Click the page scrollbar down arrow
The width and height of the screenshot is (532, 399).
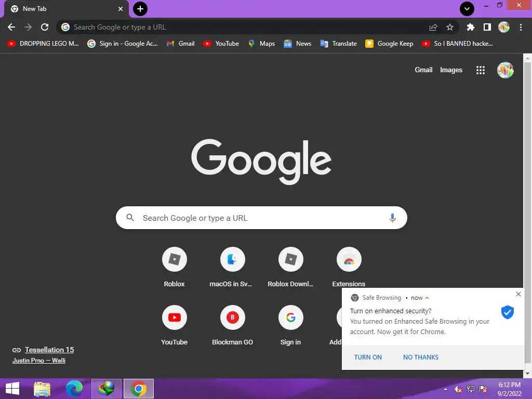[527, 374]
